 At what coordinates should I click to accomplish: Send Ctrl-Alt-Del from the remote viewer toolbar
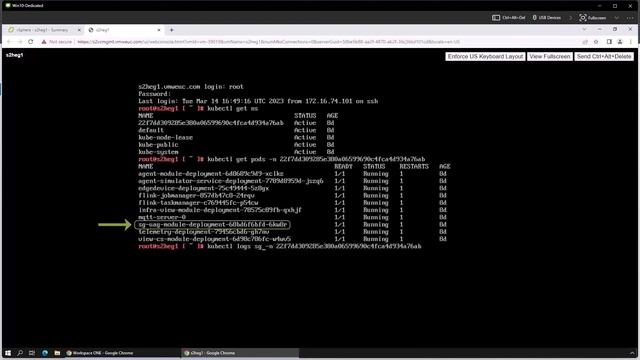[509, 18]
